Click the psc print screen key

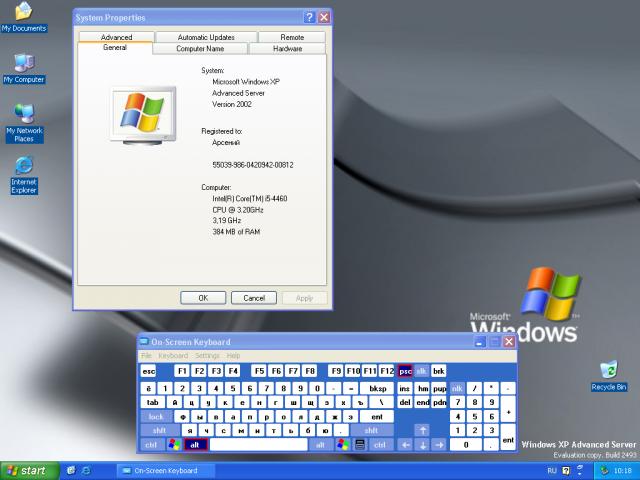(x=405, y=371)
